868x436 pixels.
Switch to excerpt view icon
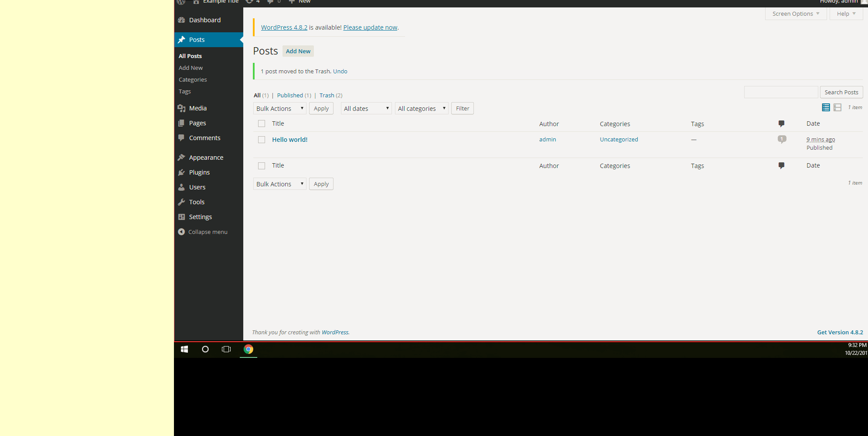pos(837,107)
